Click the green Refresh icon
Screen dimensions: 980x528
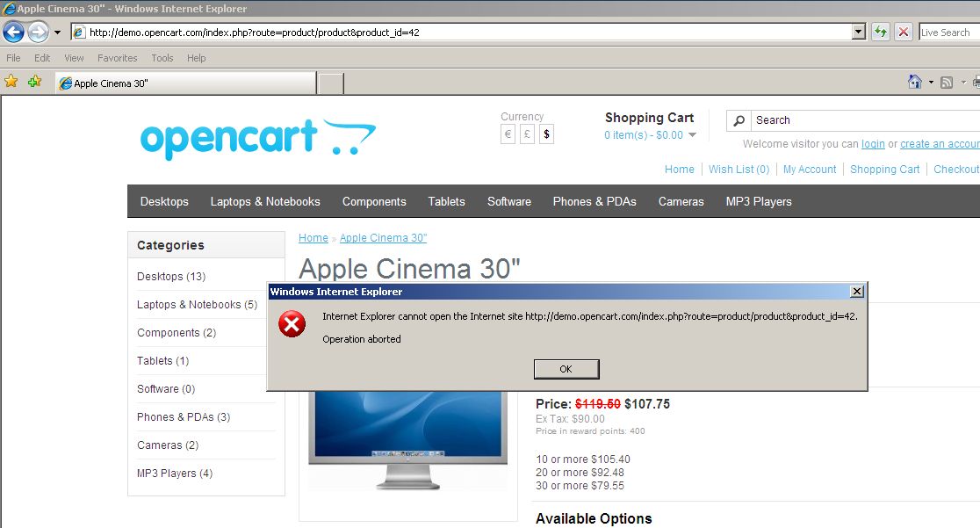(881, 32)
